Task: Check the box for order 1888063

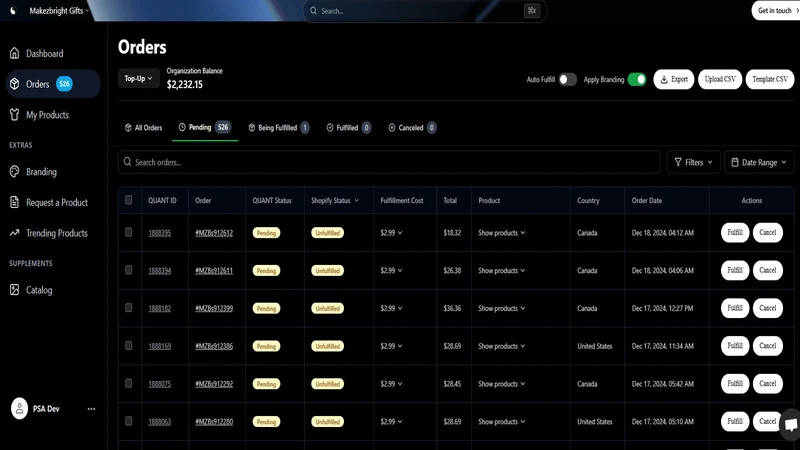Action: [x=129, y=421]
